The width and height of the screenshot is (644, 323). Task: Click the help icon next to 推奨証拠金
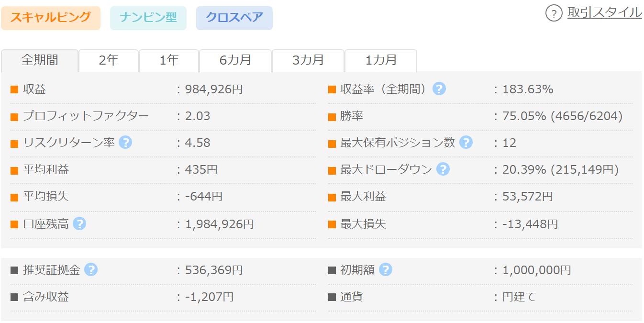(x=91, y=270)
